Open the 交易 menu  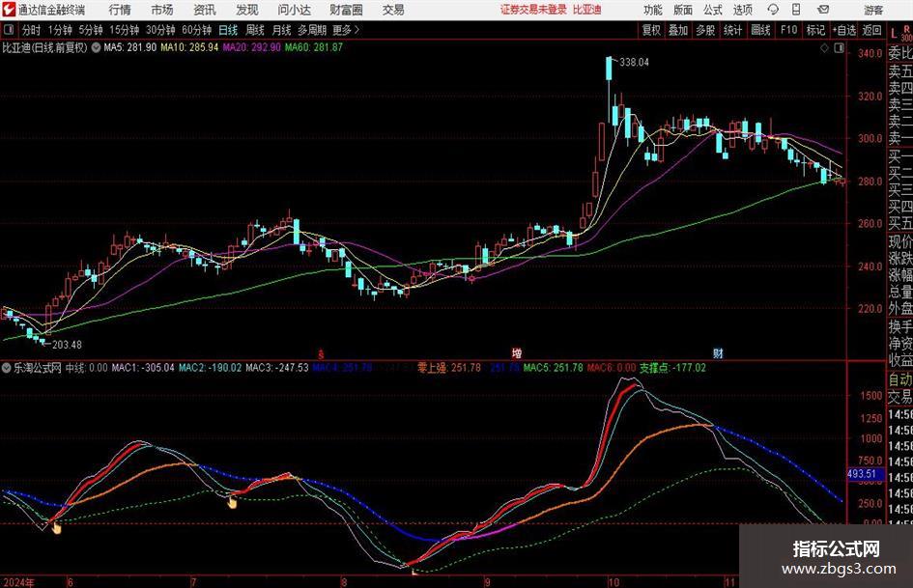(393, 10)
